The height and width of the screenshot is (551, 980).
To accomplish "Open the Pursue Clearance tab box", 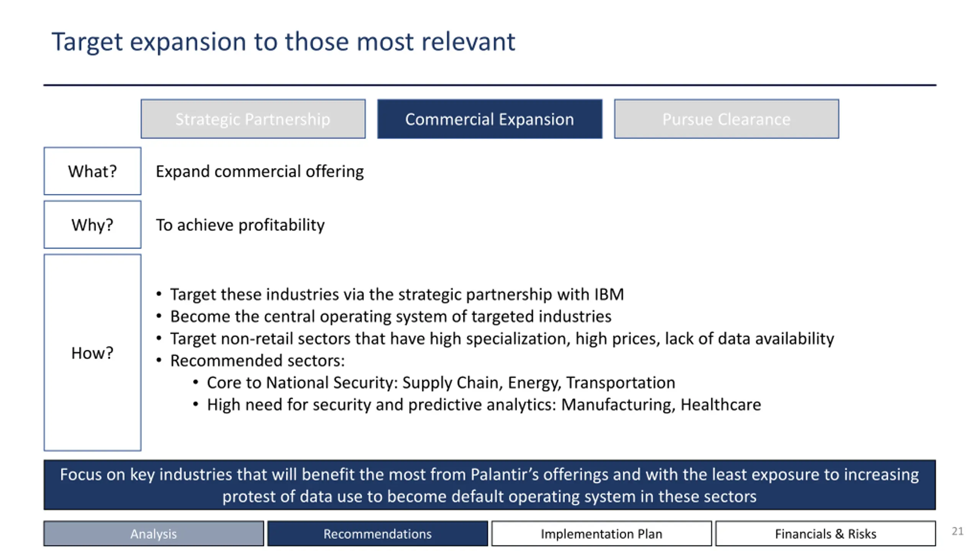I will pos(726,119).
